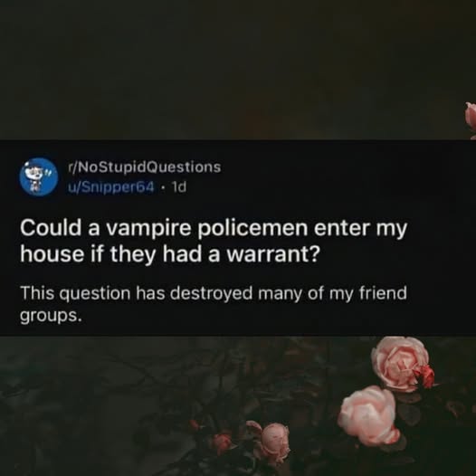This screenshot has height=476, width=476.
Task: Click "This question has destroyed" body text
Action: [137, 293]
